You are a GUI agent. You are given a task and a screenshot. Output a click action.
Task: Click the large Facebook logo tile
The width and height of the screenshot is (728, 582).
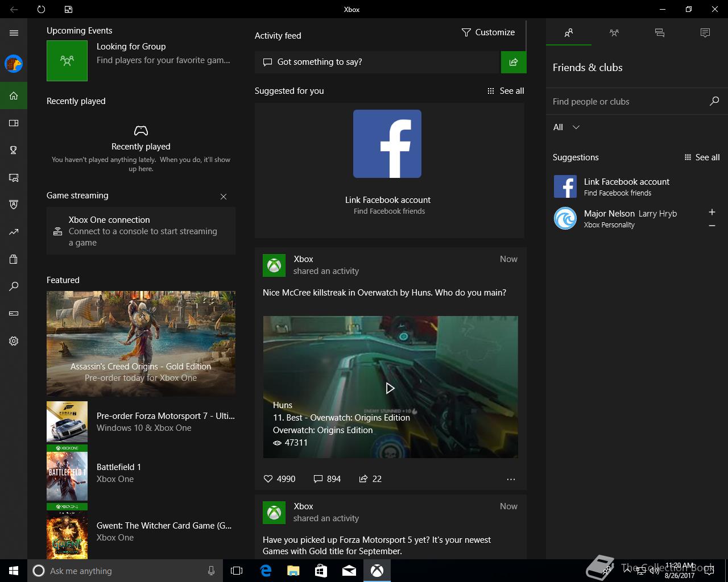387,144
